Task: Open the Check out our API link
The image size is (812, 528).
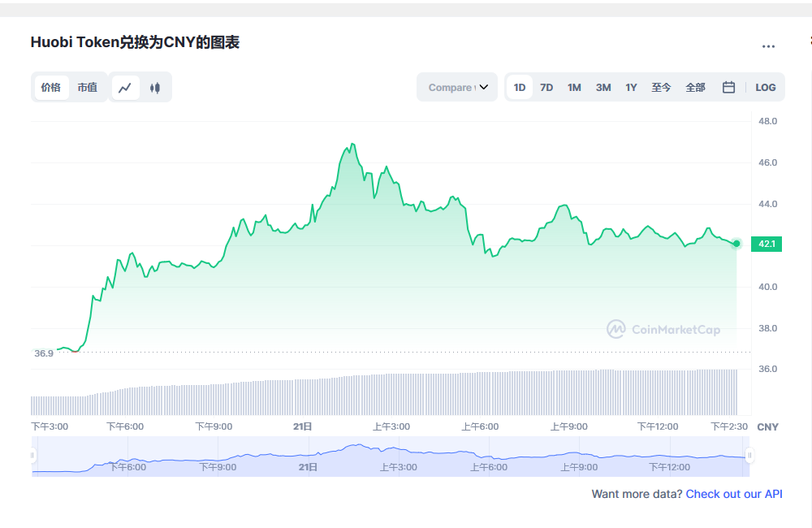Action: (734, 494)
